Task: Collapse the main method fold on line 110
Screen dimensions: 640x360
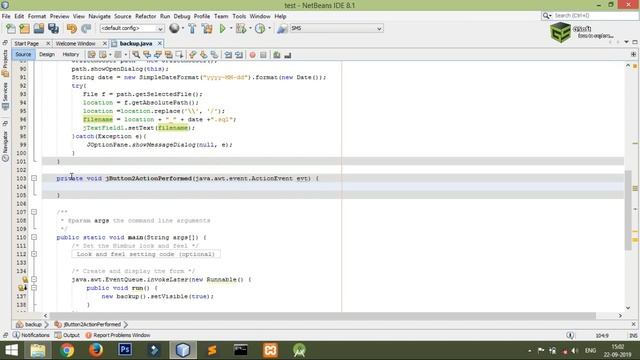Action: point(34,237)
